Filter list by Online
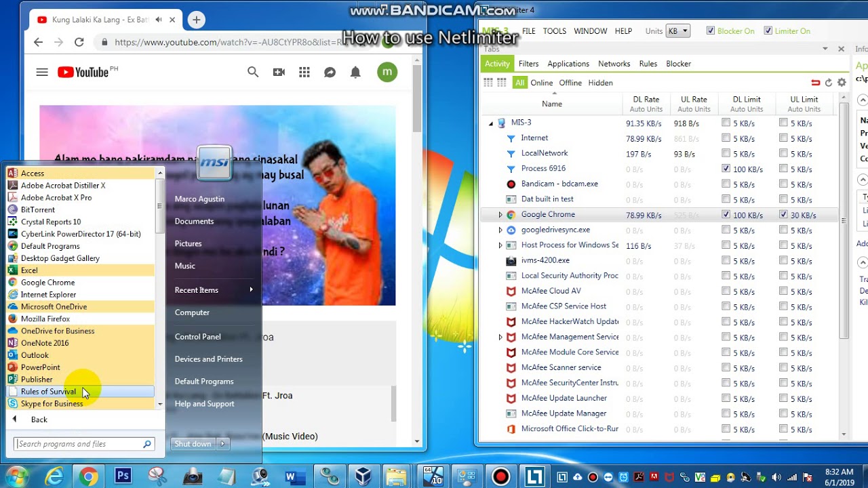This screenshot has height=488, width=868. tap(541, 83)
